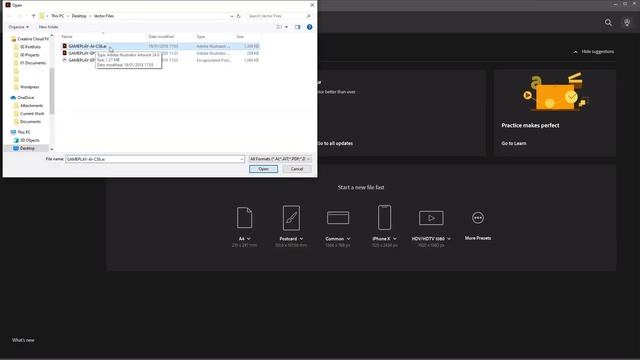Viewport: 640px width, 360px height.
Task: Select the 00 Portfolio folder
Action: tap(30, 47)
